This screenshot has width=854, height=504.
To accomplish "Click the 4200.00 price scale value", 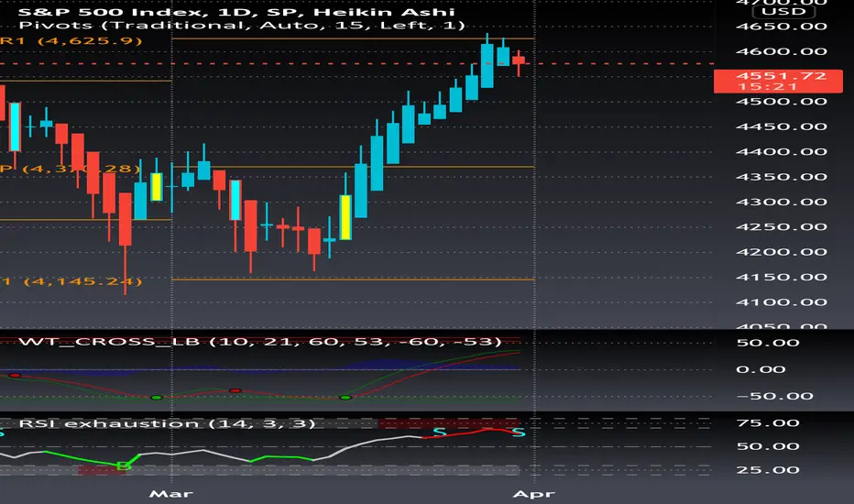I will tap(781, 252).
